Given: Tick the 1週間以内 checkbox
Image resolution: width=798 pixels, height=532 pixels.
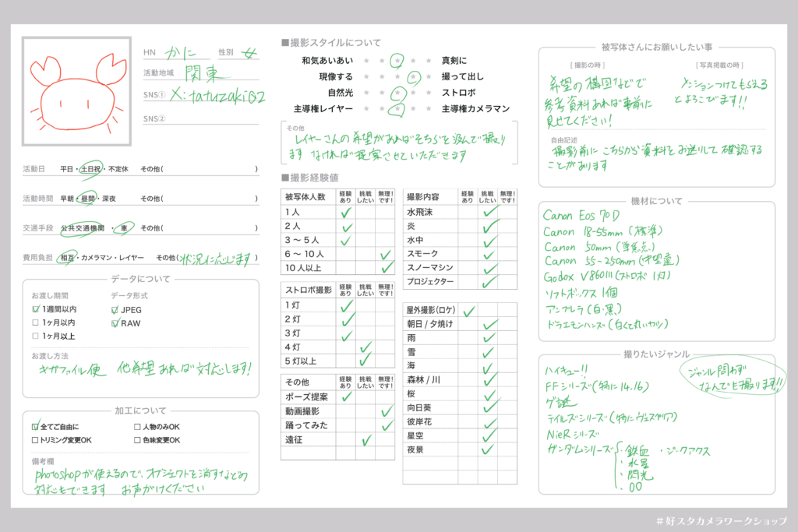Looking at the screenshot, I should (x=36, y=309).
